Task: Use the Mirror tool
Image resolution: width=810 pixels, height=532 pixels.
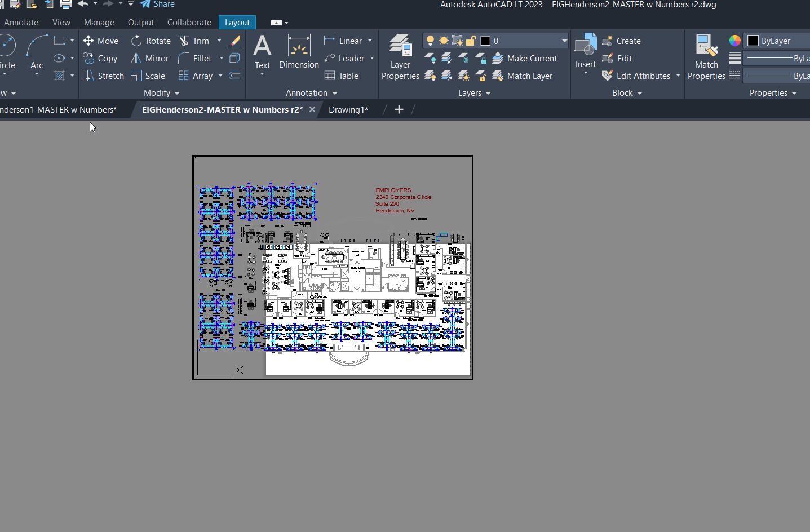Action: coord(149,58)
